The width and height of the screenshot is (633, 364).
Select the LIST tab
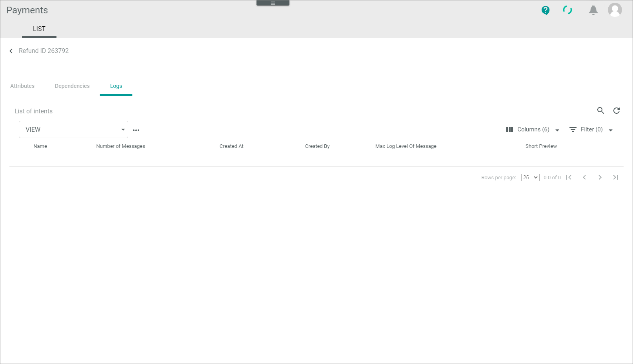pos(39,29)
